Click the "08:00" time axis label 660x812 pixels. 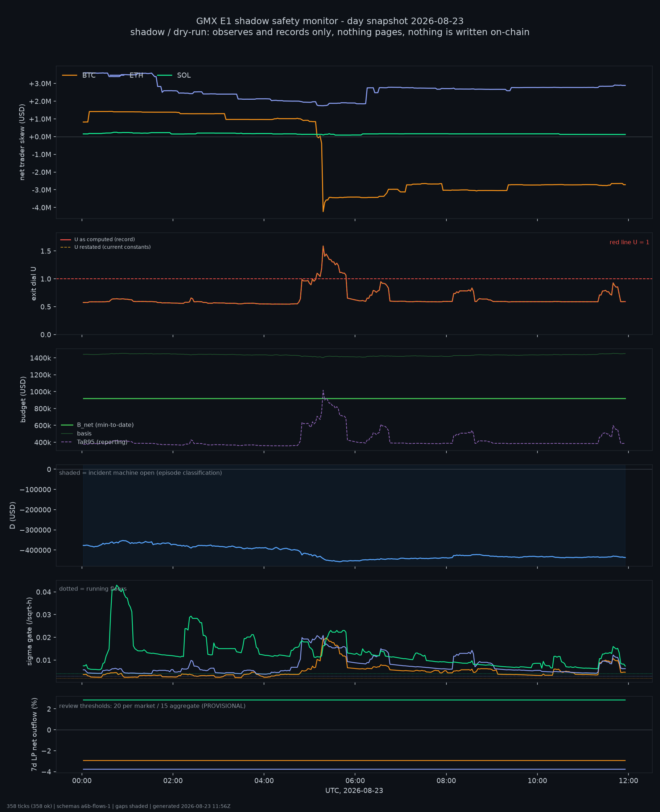446,781
